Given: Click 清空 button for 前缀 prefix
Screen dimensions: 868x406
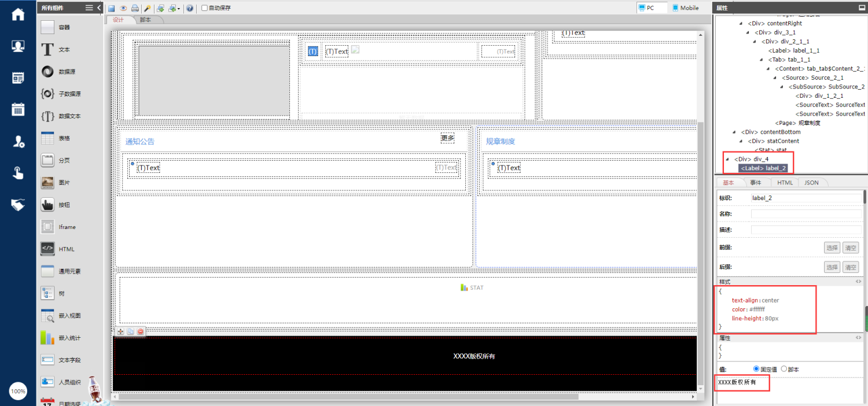Looking at the screenshot, I should [851, 248].
